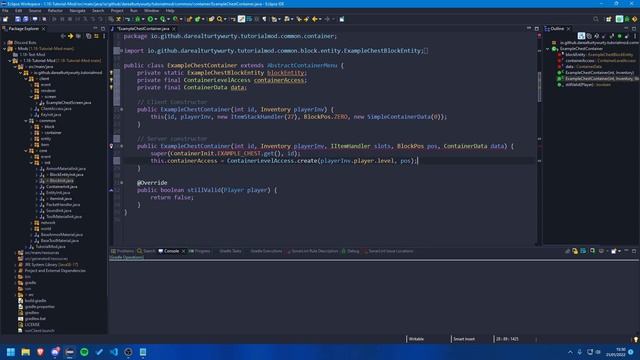Click the green Run launch button
This screenshot has height=360, width=640.
click(x=150, y=19)
